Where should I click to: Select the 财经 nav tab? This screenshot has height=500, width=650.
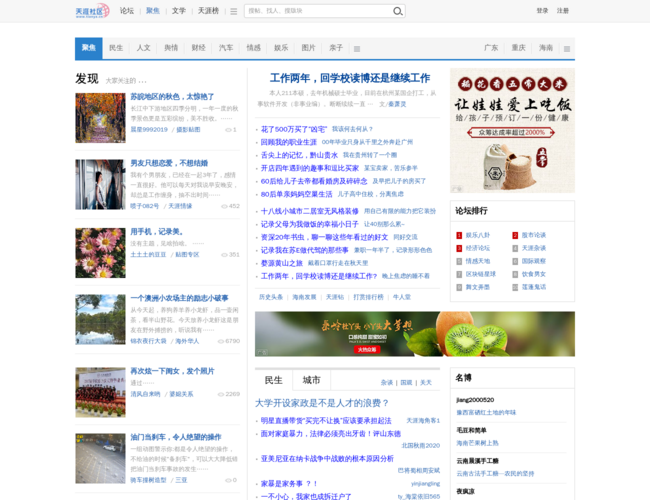pyautogui.click(x=199, y=48)
